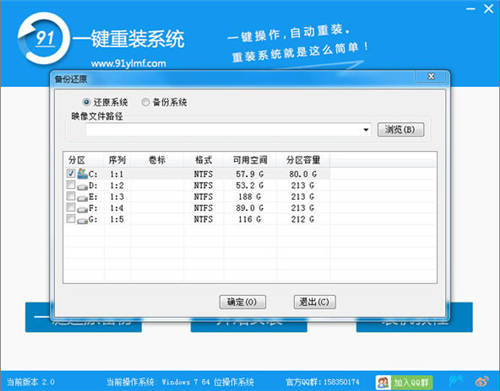Click the E: drive disk icon

(82, 198)
